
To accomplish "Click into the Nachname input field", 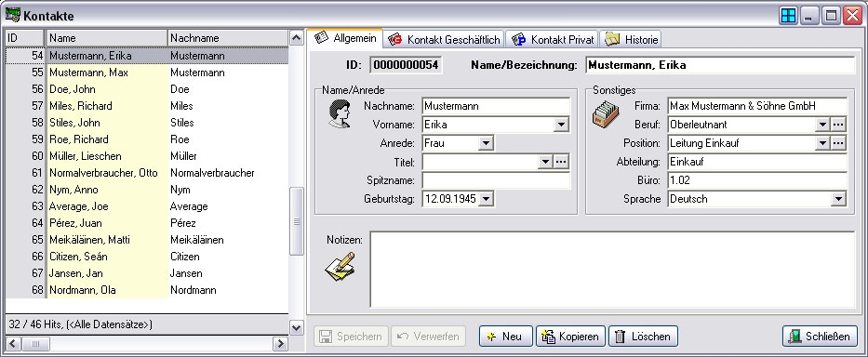I will pos(496,106).
